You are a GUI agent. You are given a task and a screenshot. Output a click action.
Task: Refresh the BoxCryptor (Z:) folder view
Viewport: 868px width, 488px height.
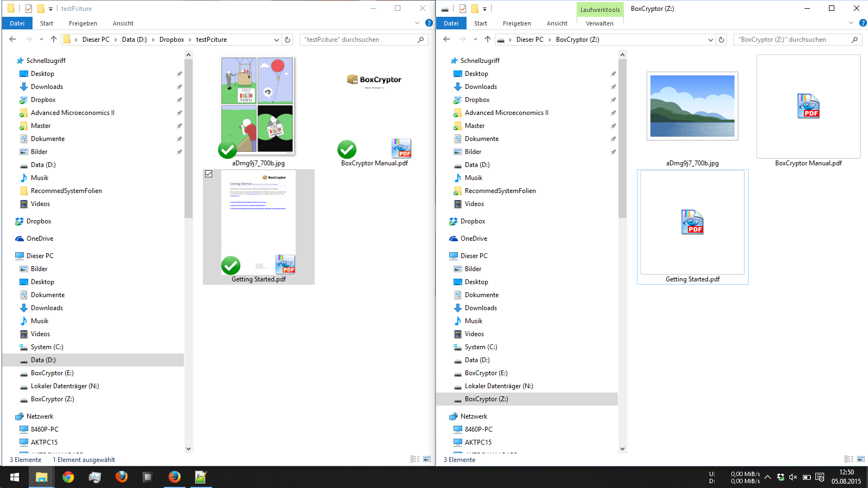722,40
